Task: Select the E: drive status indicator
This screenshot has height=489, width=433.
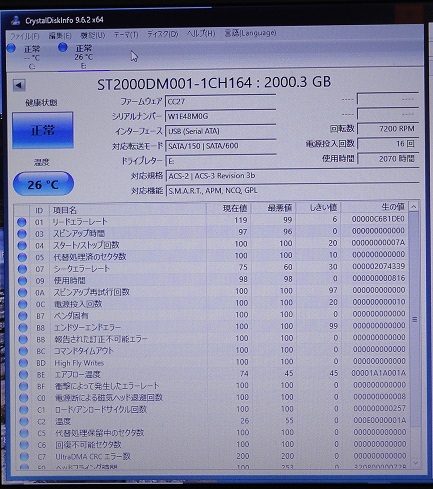Action: (x=76, y=56)
